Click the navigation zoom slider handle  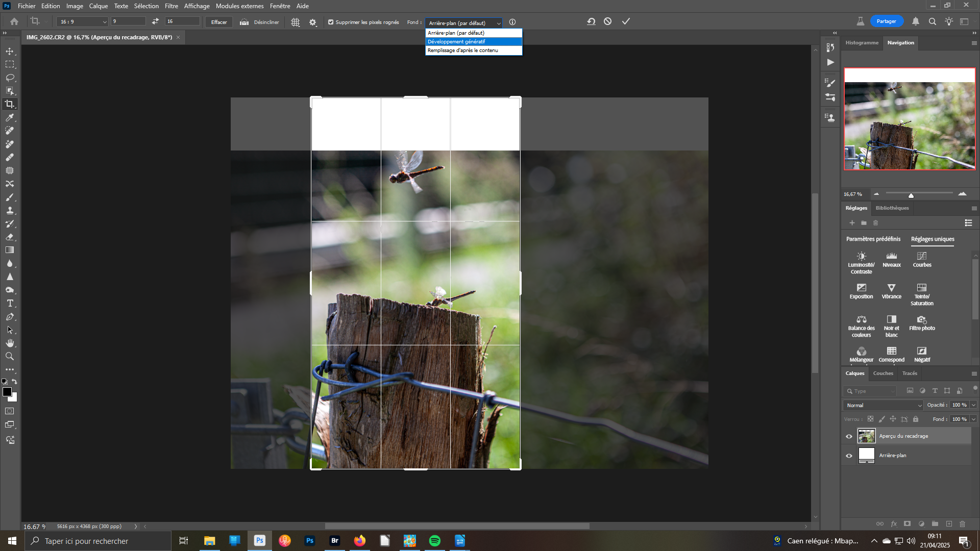coord(911,195)
